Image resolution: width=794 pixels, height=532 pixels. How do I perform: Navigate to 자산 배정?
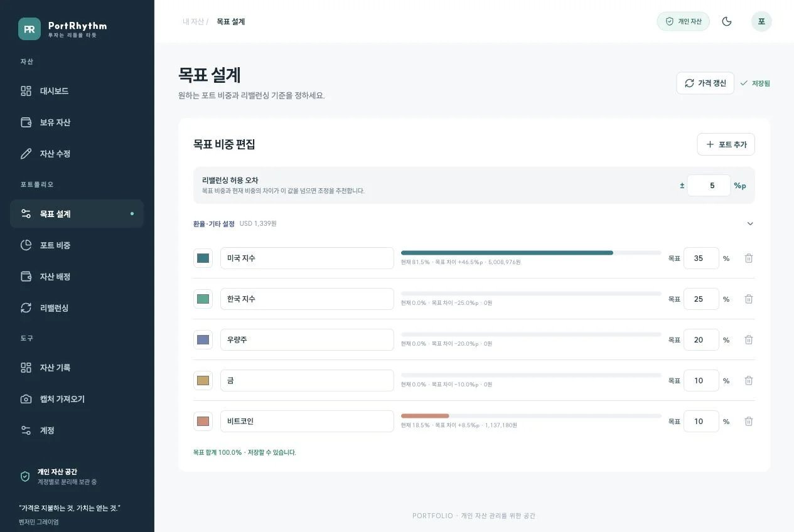[77, 277]
